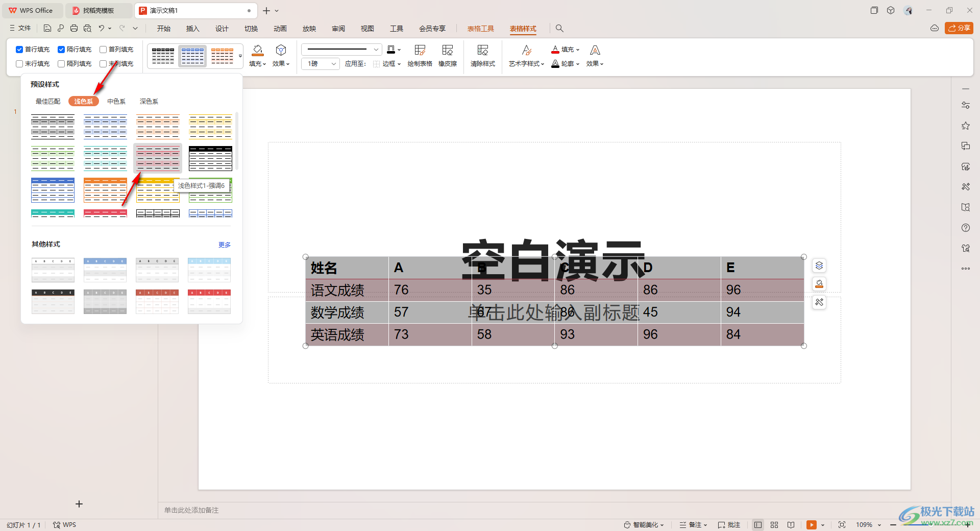Choose the solid black header table style
This screenshot has width=980, height=531.
coord(210,158)
